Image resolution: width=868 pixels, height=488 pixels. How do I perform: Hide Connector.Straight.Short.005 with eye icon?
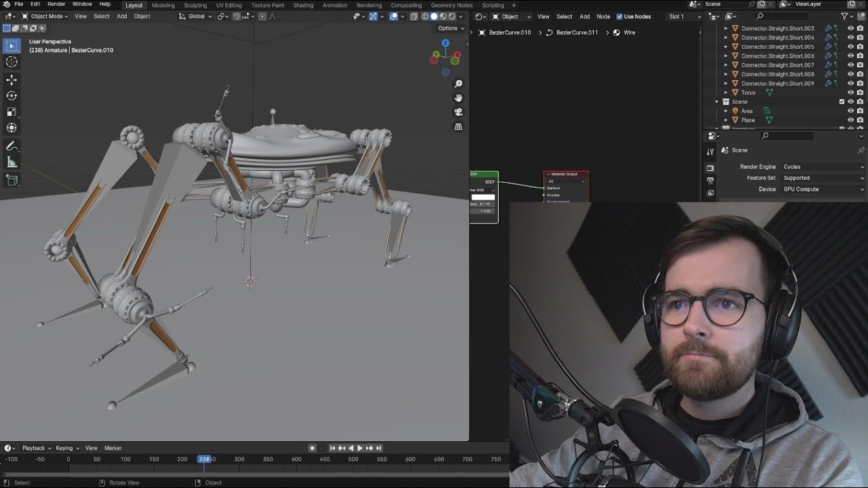[x=851, y=47]
